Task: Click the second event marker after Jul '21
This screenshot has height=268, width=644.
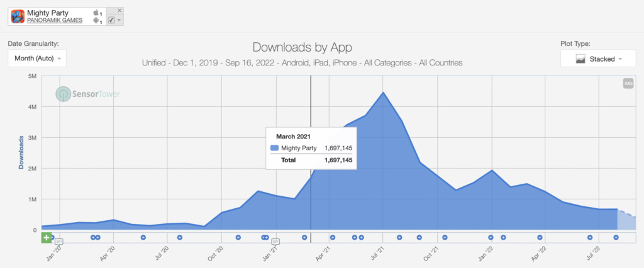Action: tap(419, 237)
